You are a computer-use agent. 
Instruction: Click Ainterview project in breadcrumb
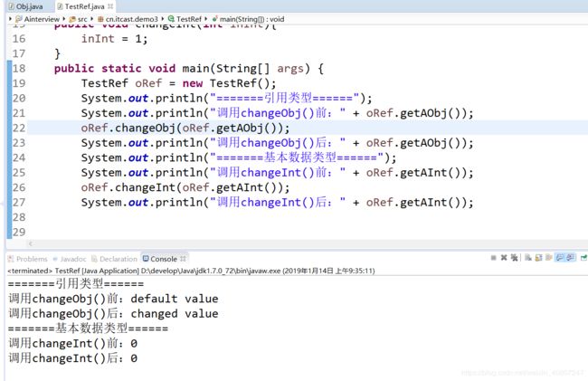tap(37, 19)
